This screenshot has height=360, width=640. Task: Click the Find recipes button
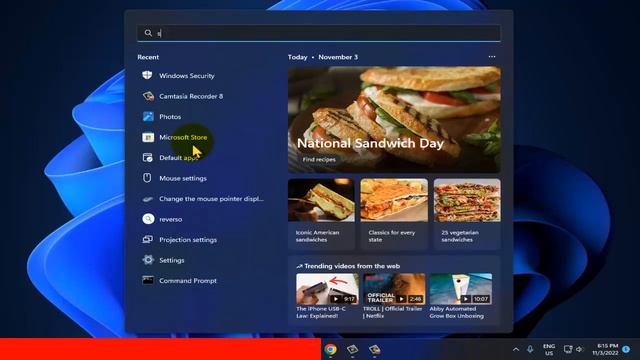319,160
